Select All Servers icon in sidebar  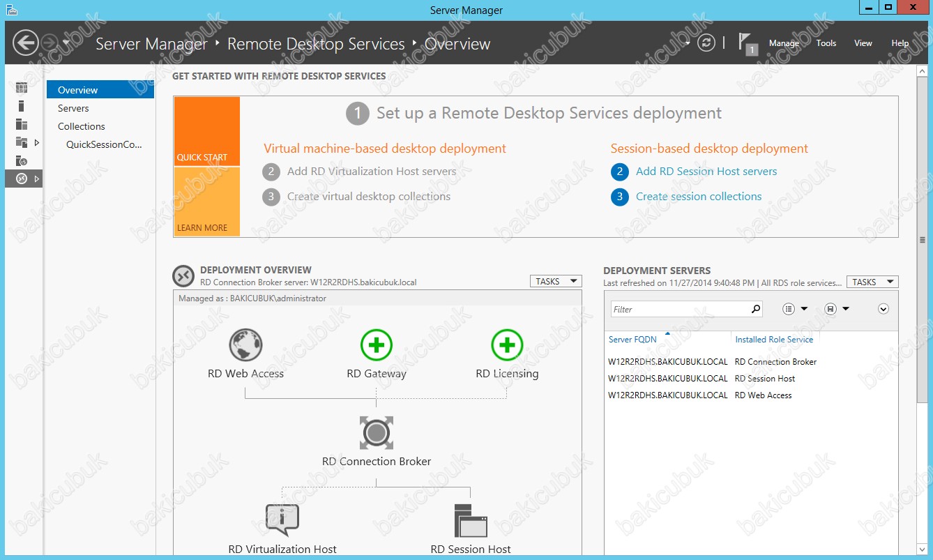pos(22,124)
